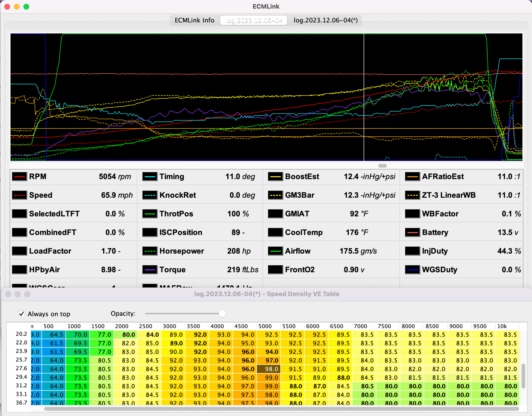532x416 pixels.
Task: Click the ThrotPos green color swatch
Action: click(150, 214)
